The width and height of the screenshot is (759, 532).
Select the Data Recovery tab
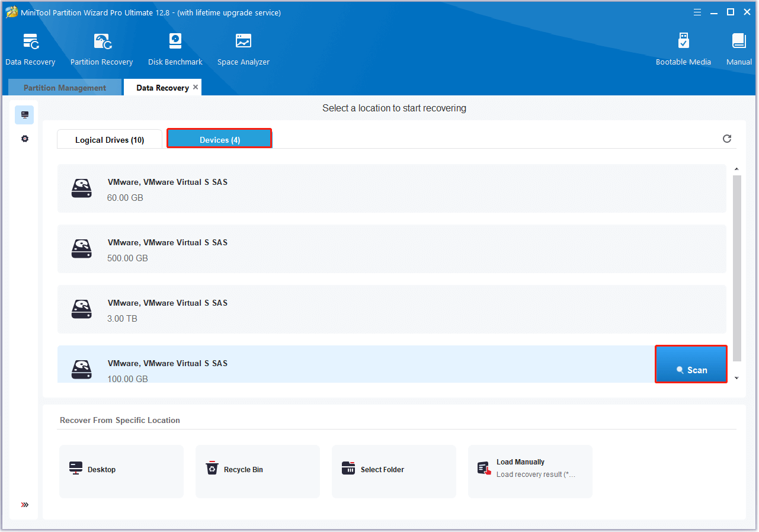[x=162, y=88]
